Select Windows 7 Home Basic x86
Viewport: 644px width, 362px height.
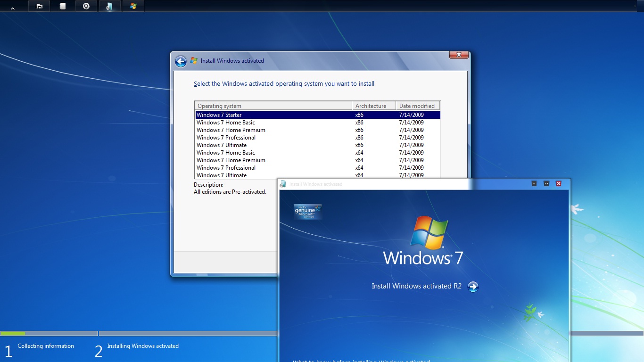[225, 122]
